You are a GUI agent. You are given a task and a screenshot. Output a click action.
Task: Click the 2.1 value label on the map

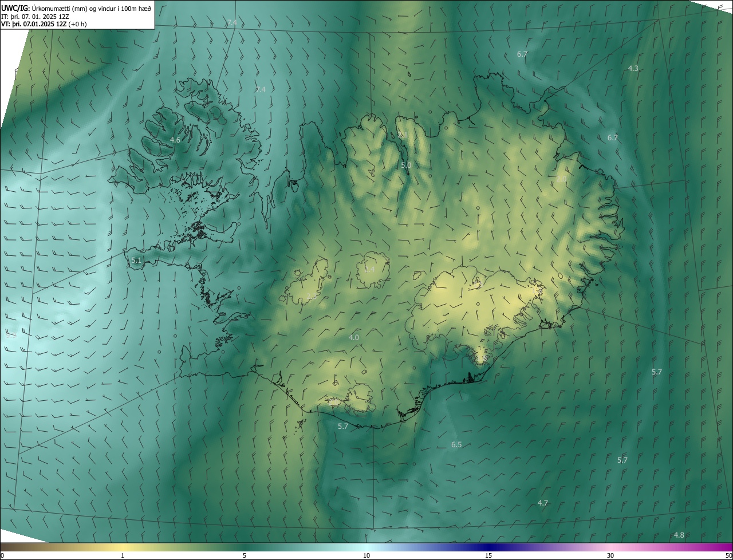[403, 135]
